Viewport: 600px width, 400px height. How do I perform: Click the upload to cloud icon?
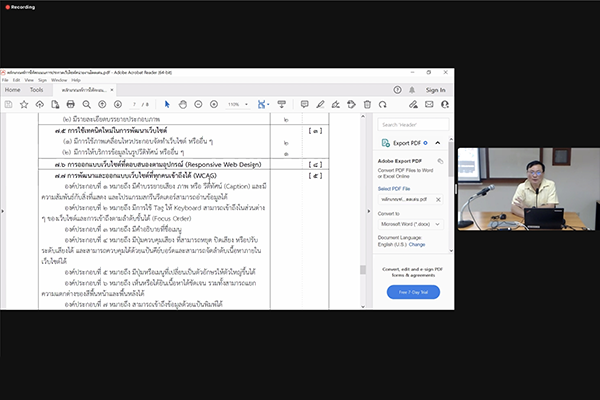tap(39, 104)
